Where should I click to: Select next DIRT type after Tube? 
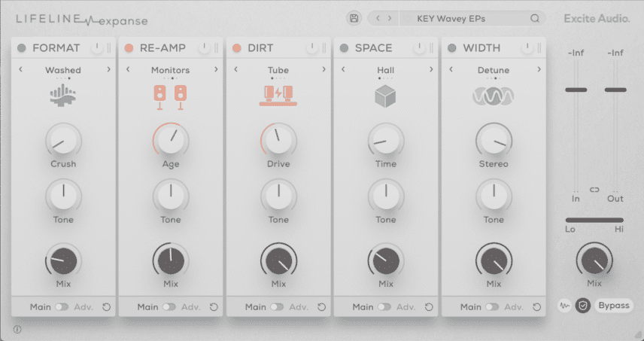324,69
